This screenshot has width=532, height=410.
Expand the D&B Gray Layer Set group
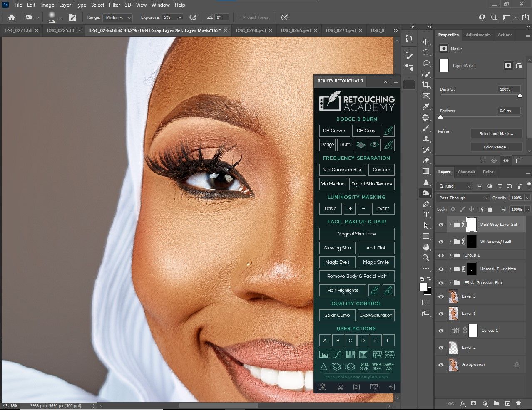[x=450, y=225]
